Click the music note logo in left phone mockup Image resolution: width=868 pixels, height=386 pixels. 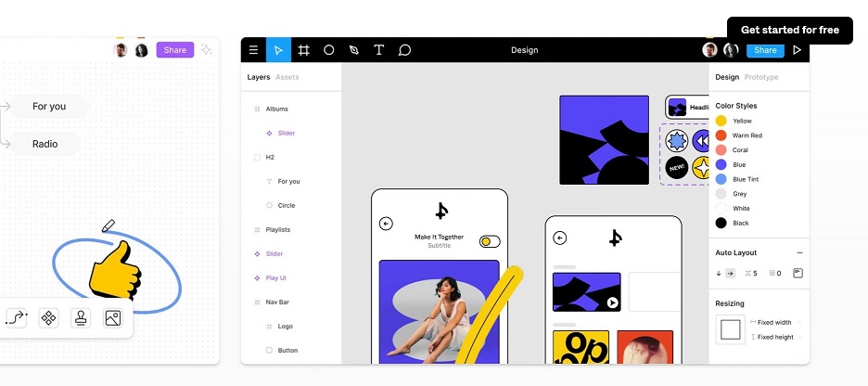click(x=441, y=211)
